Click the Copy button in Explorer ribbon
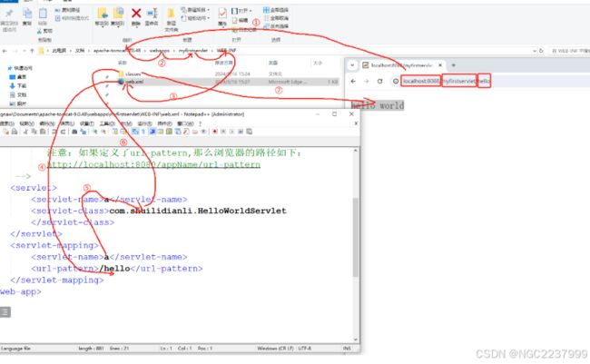Viewport: 590px width, 364px height. coord(26,17)
